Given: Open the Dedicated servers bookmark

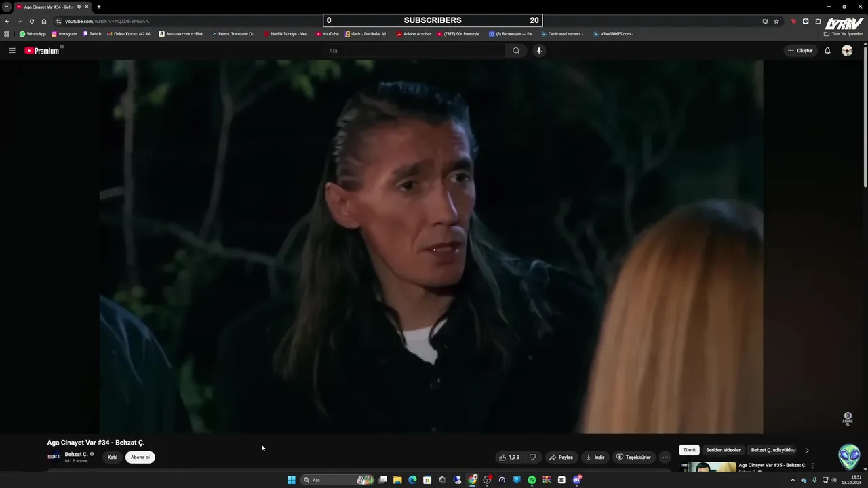Looking at the screenshot, I should (x=564, y=34).
